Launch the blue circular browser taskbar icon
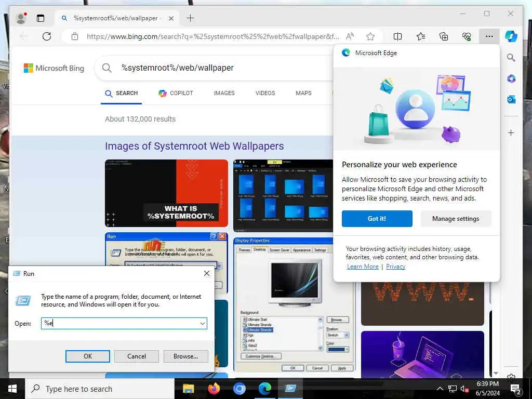Viewport: 532px width, 399px height. [x=239, y=389]
